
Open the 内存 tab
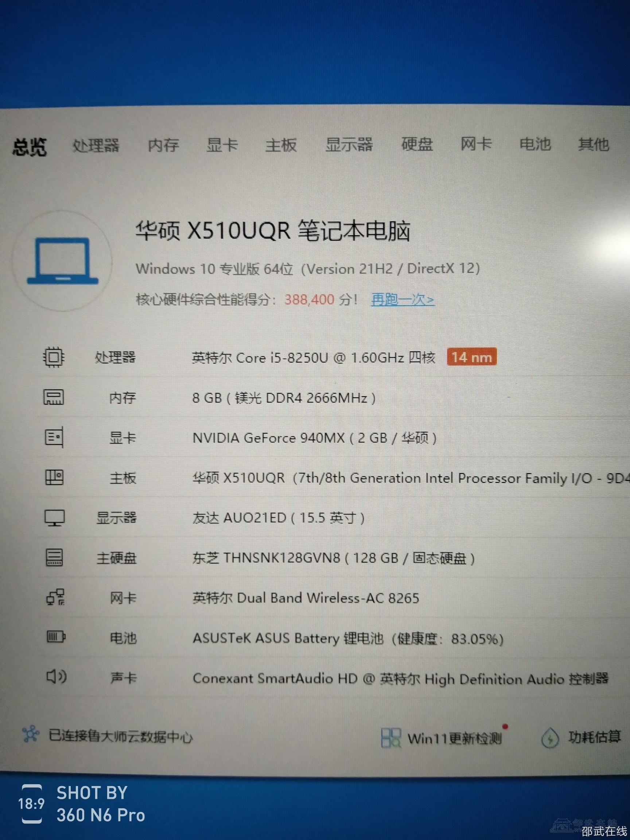(x=163, y=145)
